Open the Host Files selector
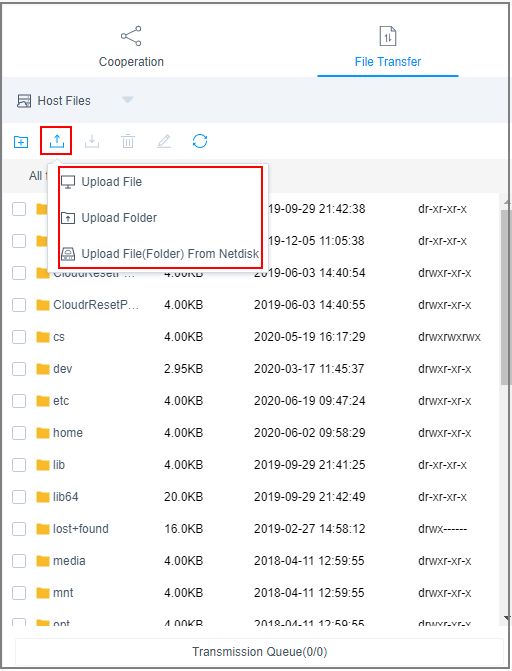The image size is (512, 671). point(54,101)
